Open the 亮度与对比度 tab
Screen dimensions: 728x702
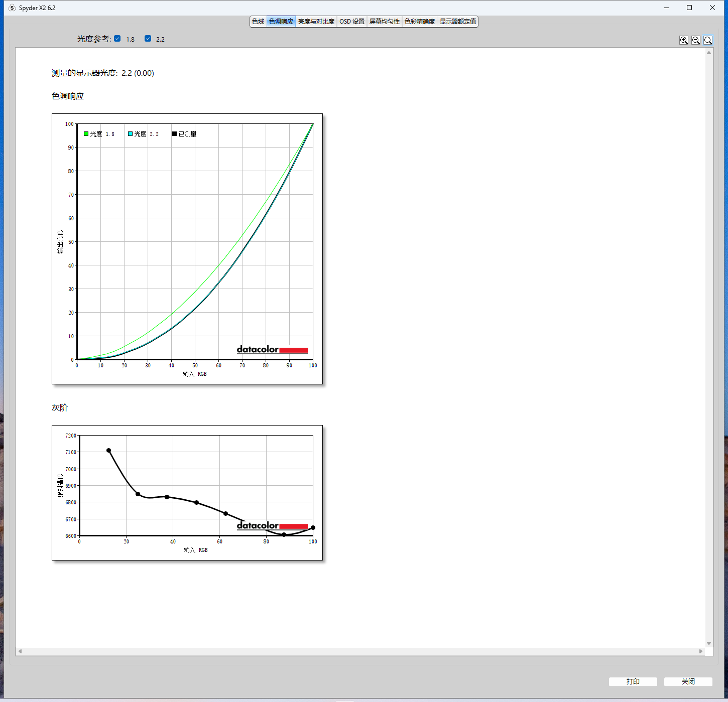point(316,22)
